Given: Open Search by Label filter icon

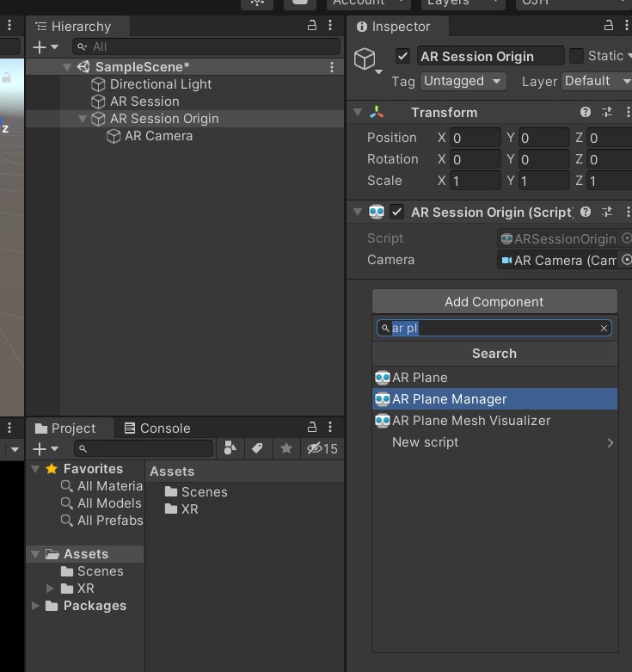Looking at the screenshot, I should pyautogui.click(x=257, y=448).
